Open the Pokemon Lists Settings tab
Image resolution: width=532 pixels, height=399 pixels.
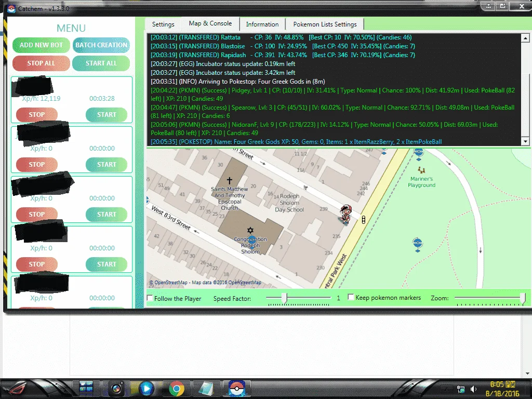click(x=325, y=24)
